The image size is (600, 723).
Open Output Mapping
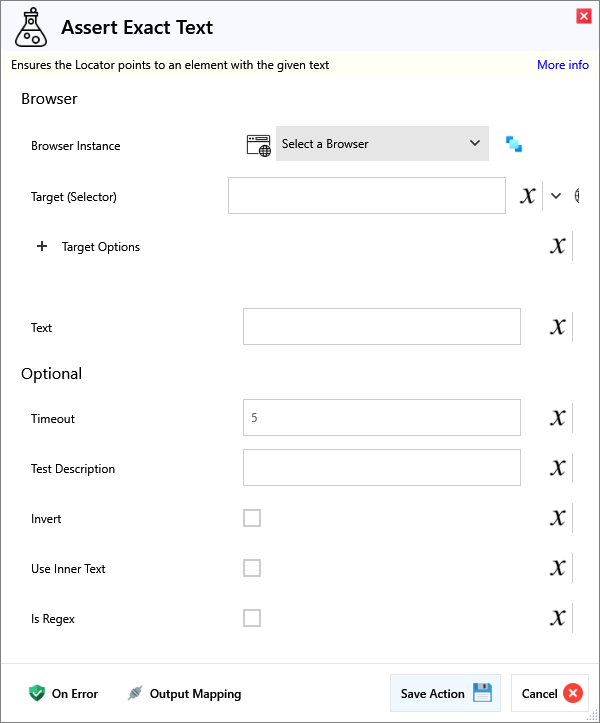[x=184, y=693]
